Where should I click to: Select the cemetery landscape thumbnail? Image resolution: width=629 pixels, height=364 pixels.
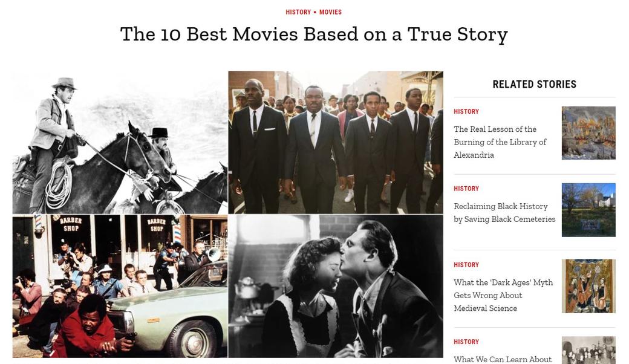[588, 210]
